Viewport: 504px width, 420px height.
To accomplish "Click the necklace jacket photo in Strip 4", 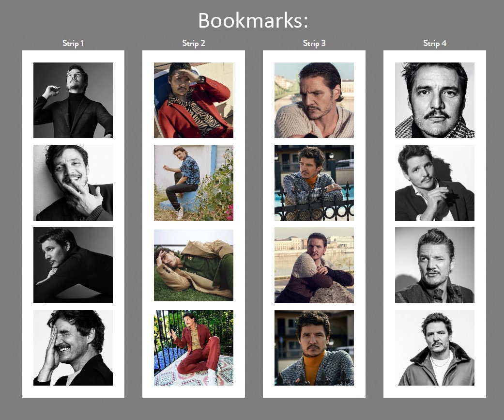I will click(x=434, y=347).
